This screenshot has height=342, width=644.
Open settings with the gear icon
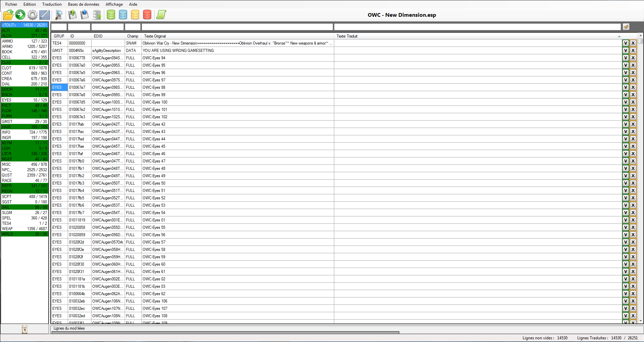(33, 15)
